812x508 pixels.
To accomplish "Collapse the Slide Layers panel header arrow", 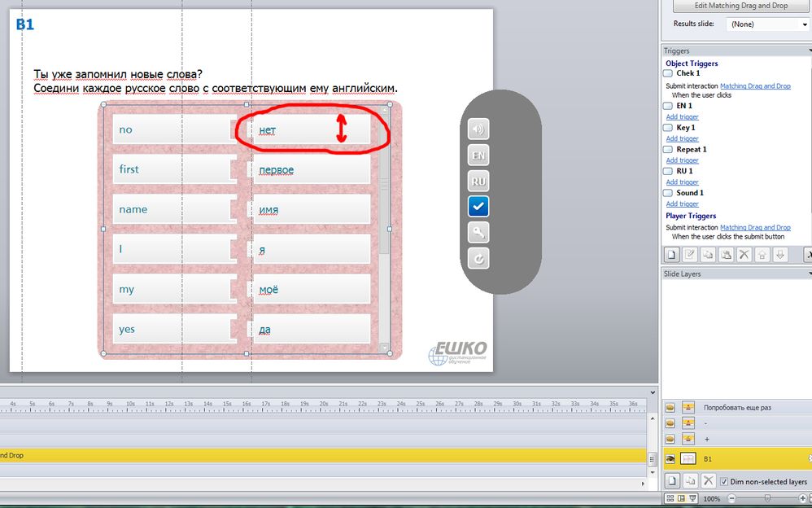I will [810, 274].
